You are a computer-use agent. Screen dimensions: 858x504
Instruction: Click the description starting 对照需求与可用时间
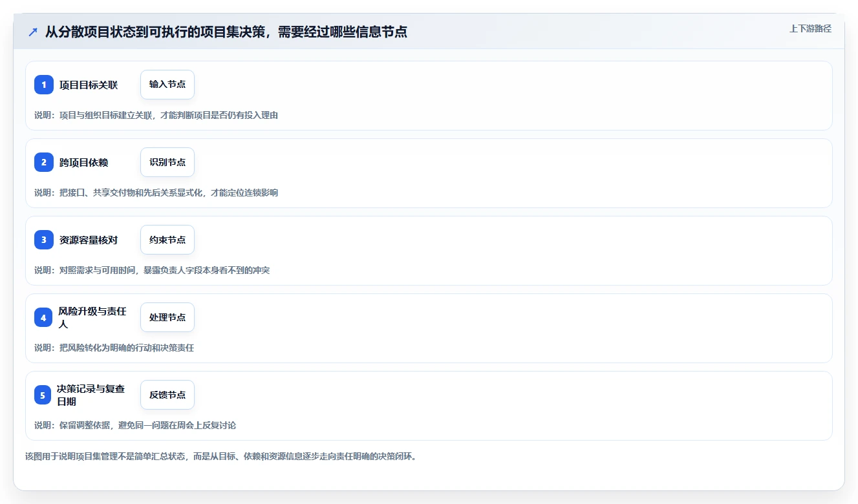152,270
